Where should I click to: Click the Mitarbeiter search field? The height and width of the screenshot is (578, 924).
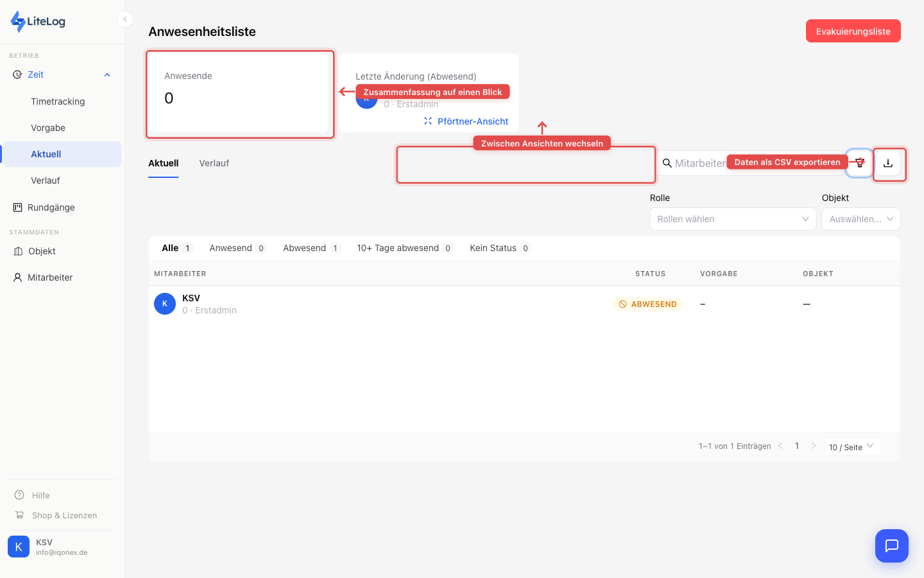699,163
